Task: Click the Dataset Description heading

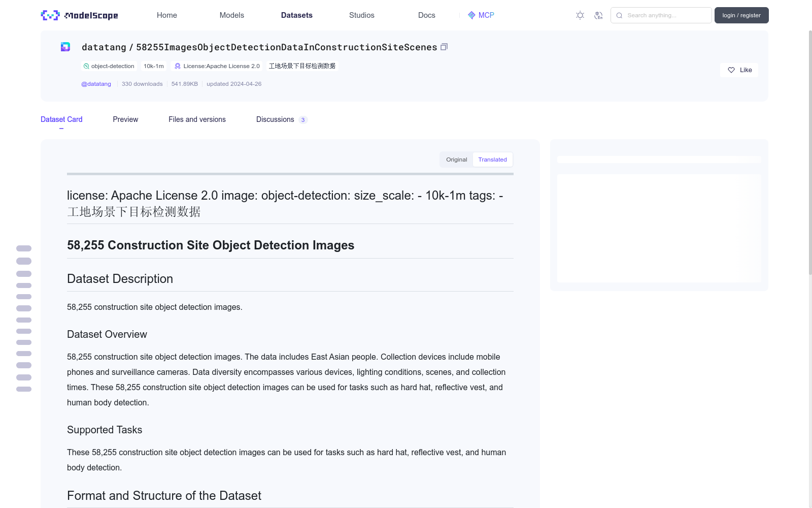Action: [x=120, y=279]
